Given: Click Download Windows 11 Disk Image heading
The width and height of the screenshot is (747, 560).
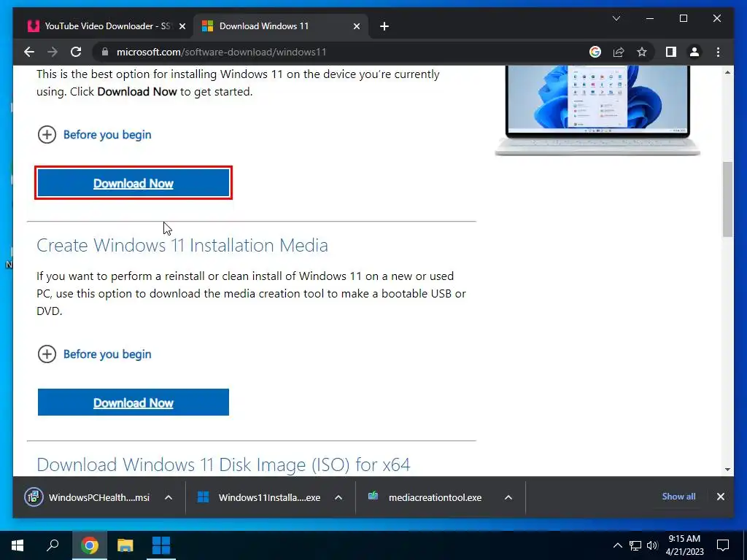Looking at the screenshot, I should click(x=223, y=464).
